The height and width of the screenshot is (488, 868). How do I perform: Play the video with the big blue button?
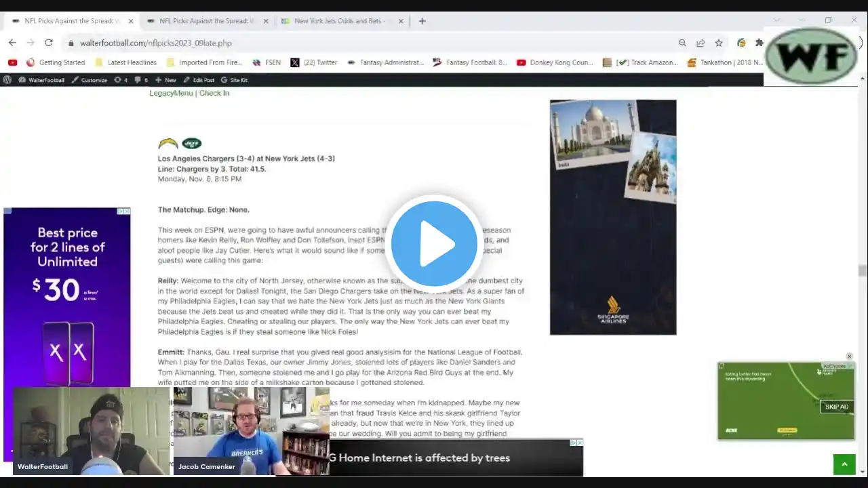point(434,243)
